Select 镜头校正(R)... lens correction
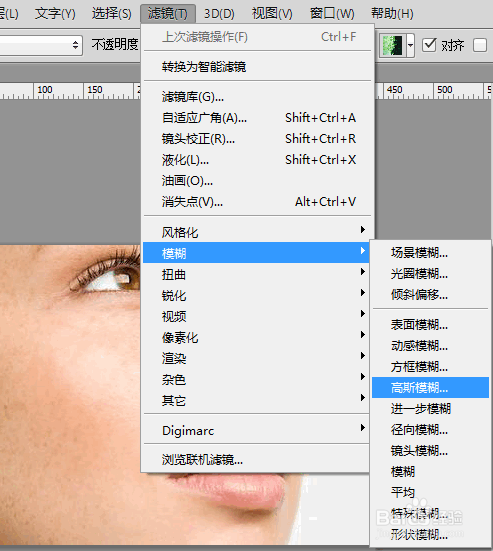This screenshot has width=493, height=551. (x=257, y=139)
